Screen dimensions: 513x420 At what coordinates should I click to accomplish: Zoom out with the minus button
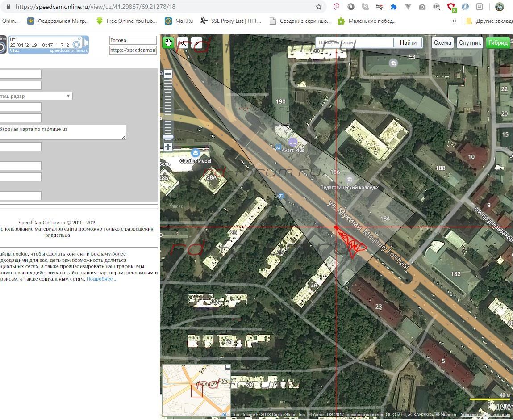coord(168,74)
